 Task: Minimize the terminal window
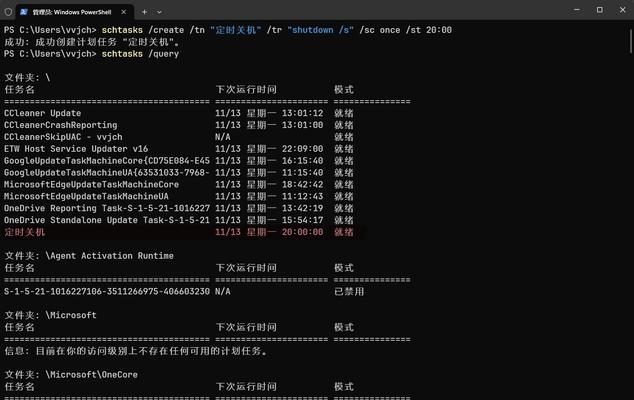tap(577, 10)
